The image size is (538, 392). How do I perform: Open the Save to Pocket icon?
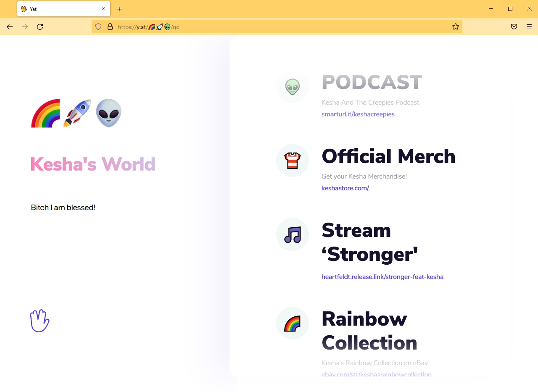pos(514,27)
